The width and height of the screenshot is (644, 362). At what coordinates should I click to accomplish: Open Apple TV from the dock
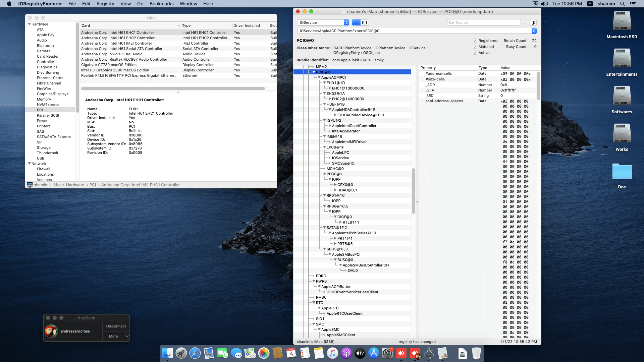(360, 353)
